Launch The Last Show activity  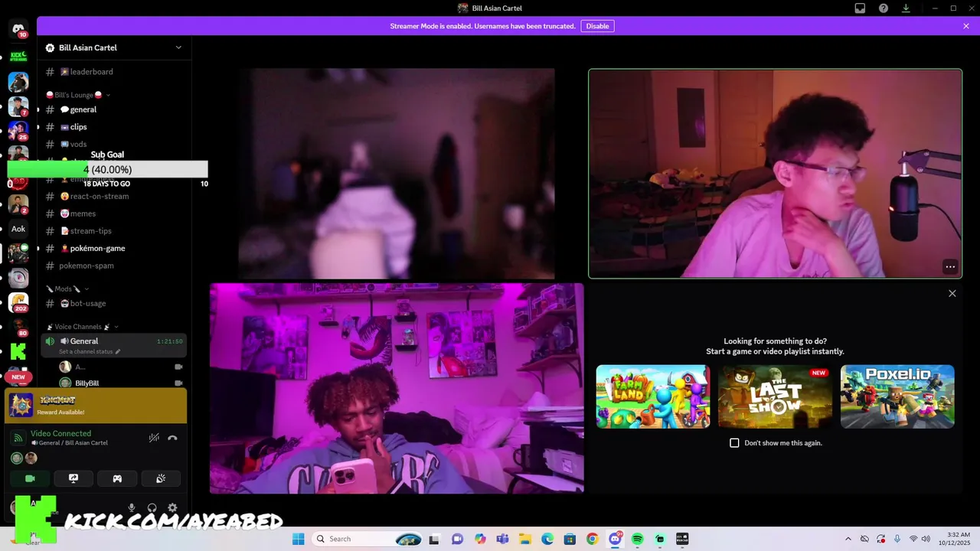tap(775, 396)
